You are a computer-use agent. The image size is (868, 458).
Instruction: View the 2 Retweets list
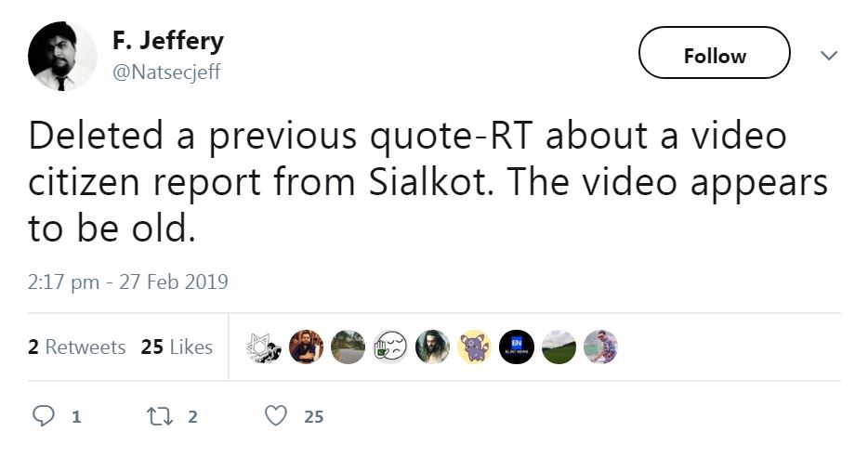[76, 347]
